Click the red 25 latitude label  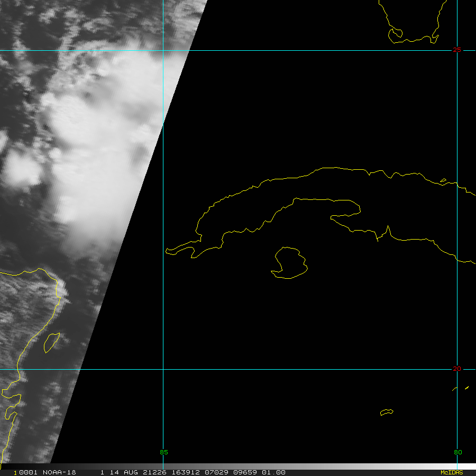(456, 50)
